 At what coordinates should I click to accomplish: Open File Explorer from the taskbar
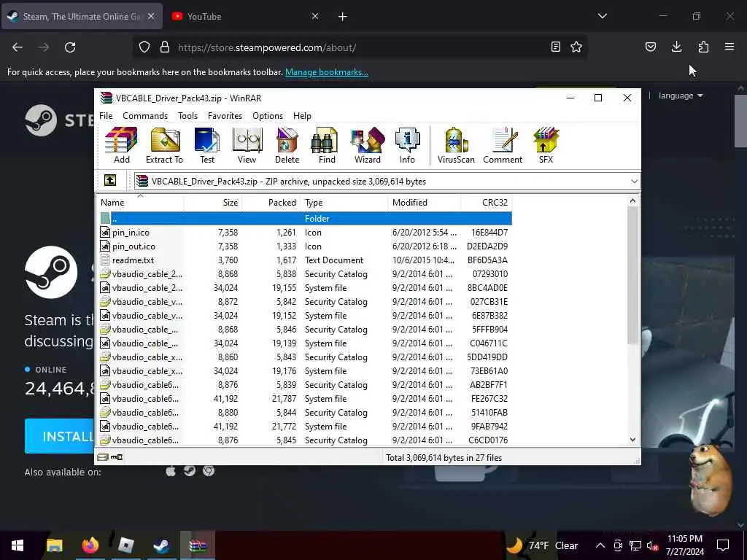[x=54, y=545]
